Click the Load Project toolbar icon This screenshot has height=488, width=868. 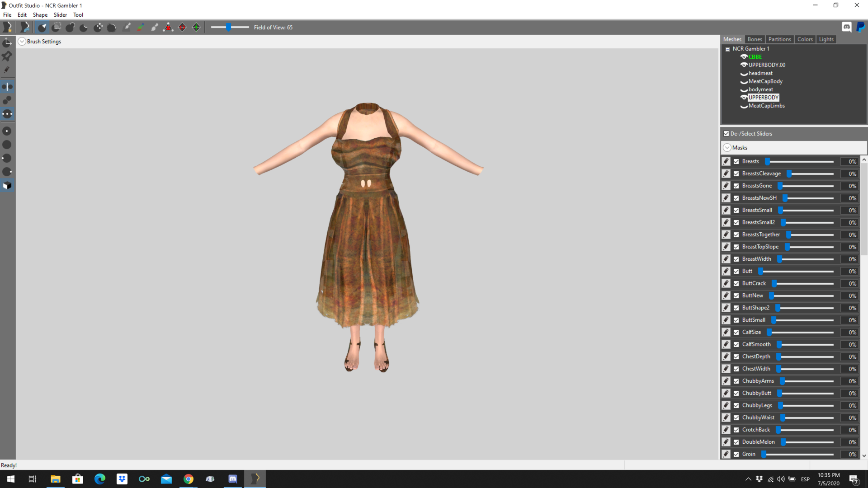[x=25, y=28]
